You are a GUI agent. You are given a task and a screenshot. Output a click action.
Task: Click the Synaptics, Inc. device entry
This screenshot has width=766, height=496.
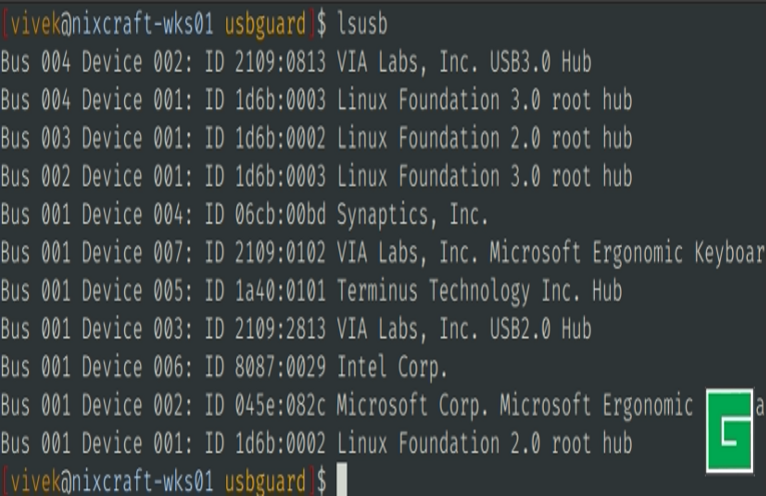(412, 215)
